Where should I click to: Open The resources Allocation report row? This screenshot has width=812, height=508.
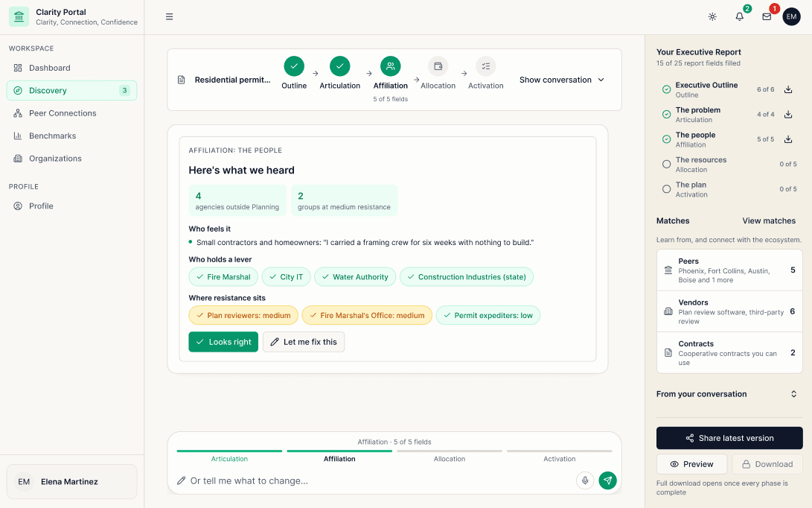pyautogui.click(x=729, y=165)
